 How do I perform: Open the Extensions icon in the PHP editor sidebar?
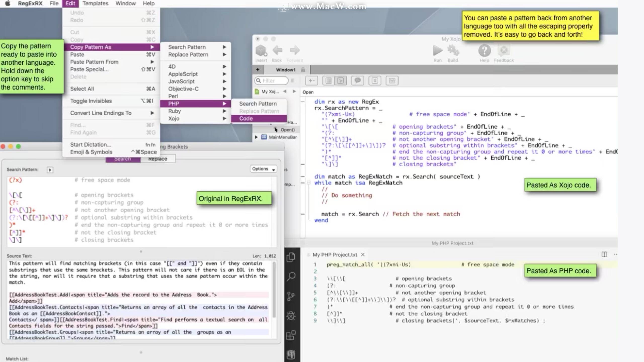pyautogui.click(x=291, y=335)
